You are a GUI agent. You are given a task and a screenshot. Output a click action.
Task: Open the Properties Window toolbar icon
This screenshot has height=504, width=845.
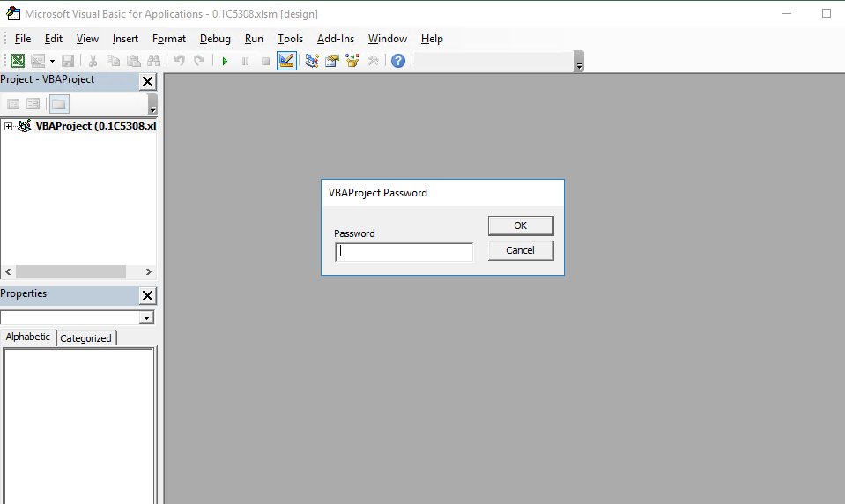click(332, 61)
